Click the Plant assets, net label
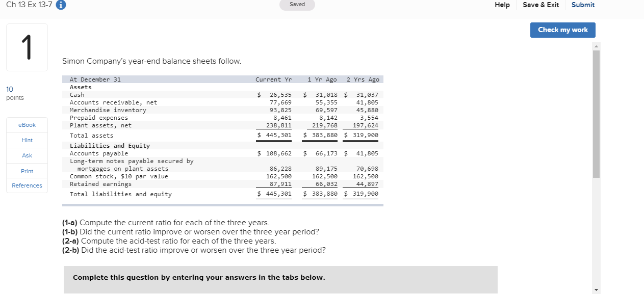This screenshot has width=644, height=294. 100,125
